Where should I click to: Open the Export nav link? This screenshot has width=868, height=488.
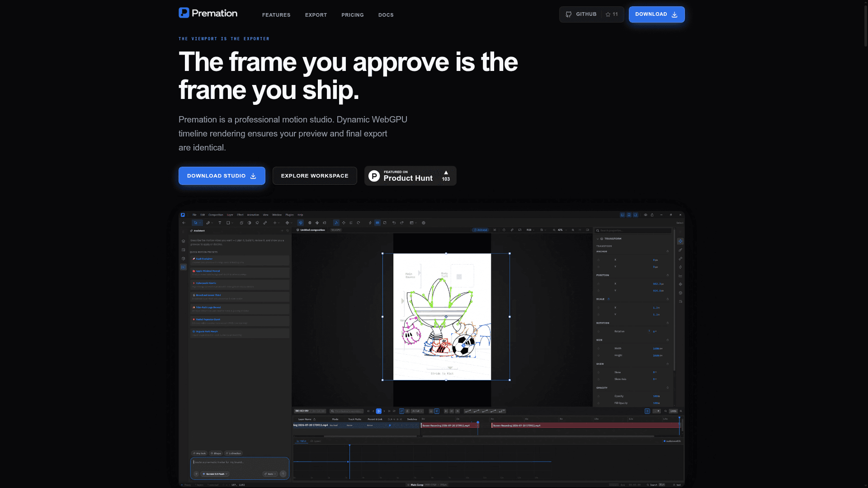point(316,15)
